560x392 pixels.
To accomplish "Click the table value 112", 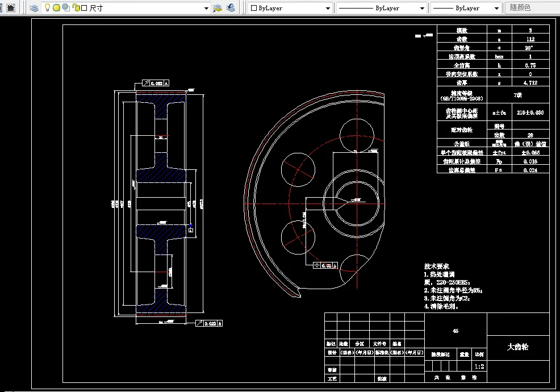I will click(530, 39).
